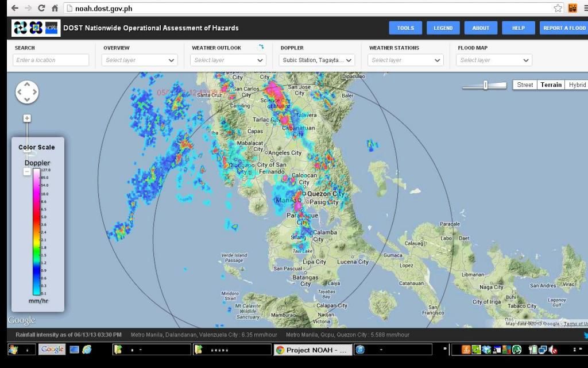588x368 pixels.
Task: Pan the map up with the arrow control
Action: coord(27,85)
